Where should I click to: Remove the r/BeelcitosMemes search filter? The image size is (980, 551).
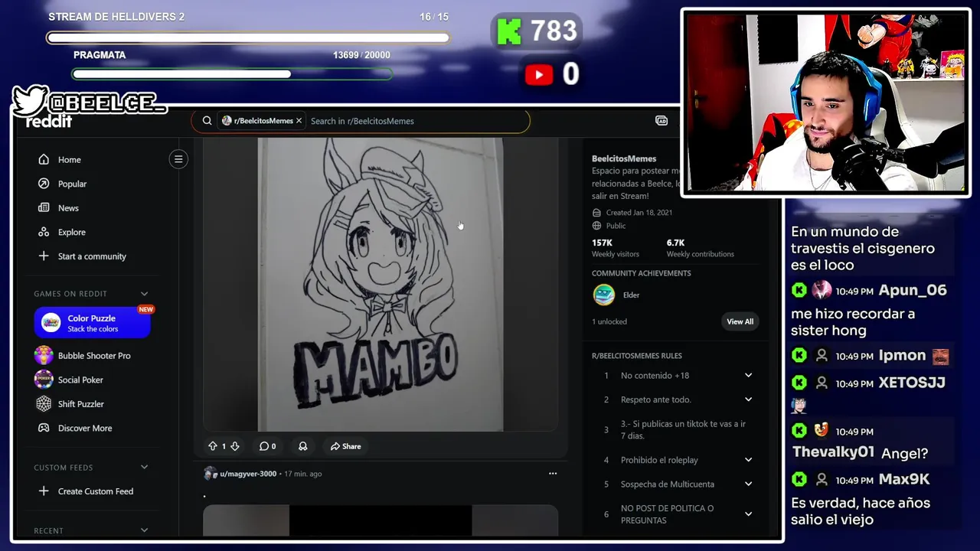(x=299, y=121)
